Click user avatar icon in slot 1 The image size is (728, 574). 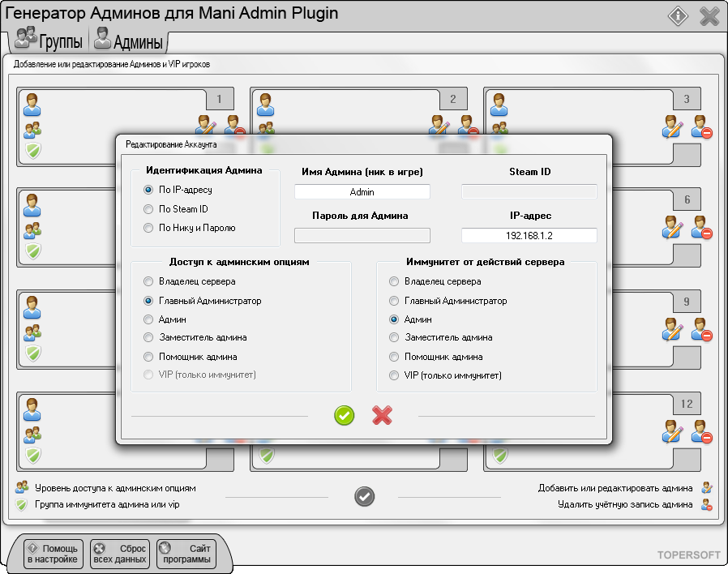click(32, 105)
